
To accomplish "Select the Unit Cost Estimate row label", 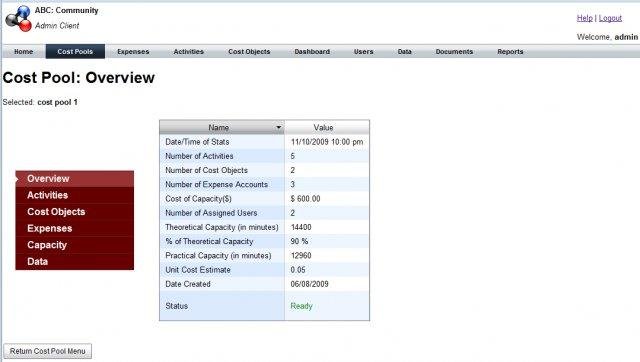I will click(x=198, y=270).
